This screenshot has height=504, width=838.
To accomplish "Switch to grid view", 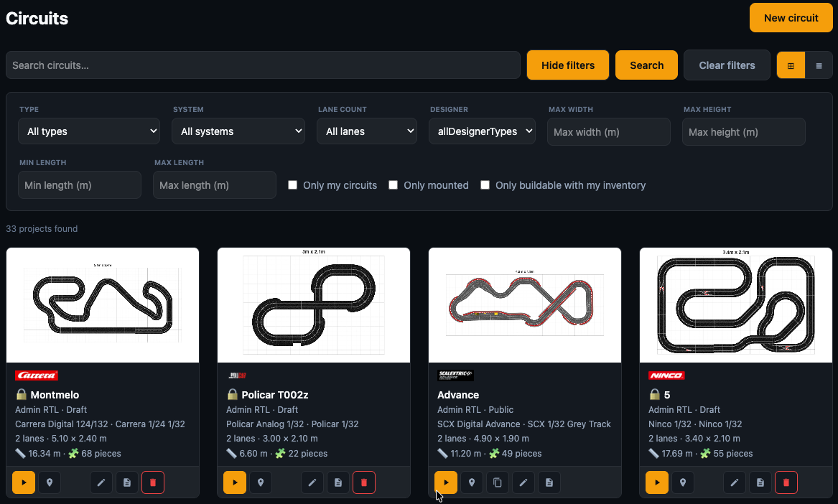I will coord(791,66).
